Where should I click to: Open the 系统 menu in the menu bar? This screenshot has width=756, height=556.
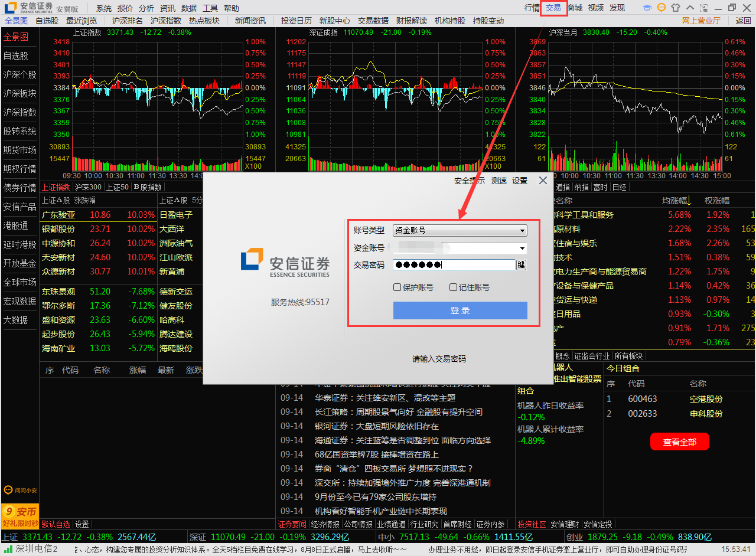coord(104,8)
